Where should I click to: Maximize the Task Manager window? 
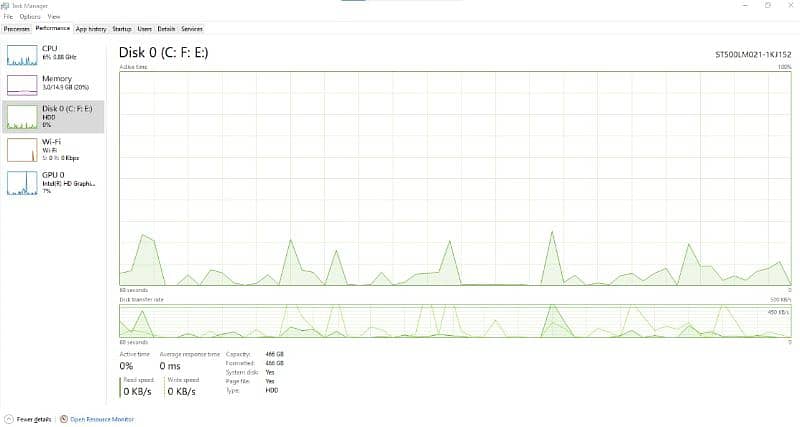[x=768, y=5]
